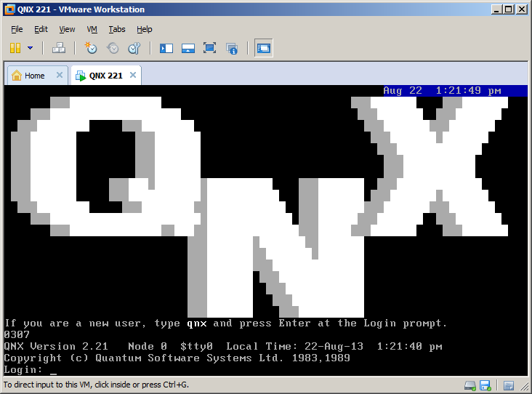
Task: Click the message log status icon
Action: [508, 385]
